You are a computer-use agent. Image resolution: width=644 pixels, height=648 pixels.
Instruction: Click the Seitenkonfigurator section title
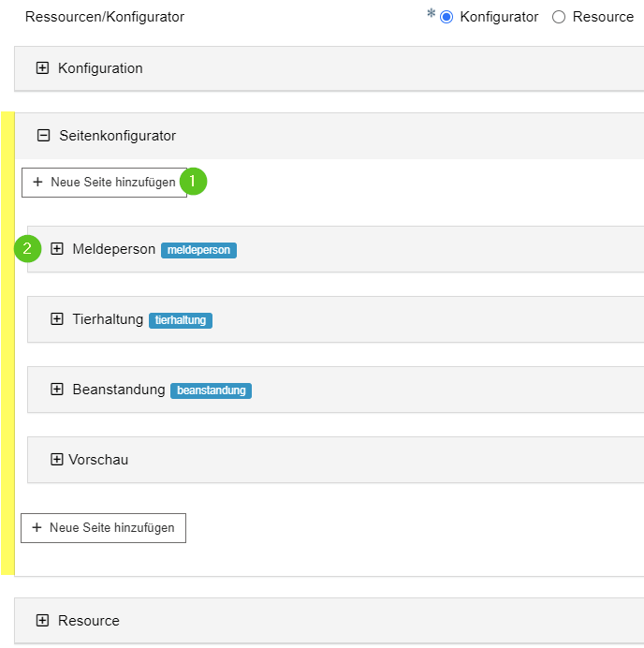118,136
